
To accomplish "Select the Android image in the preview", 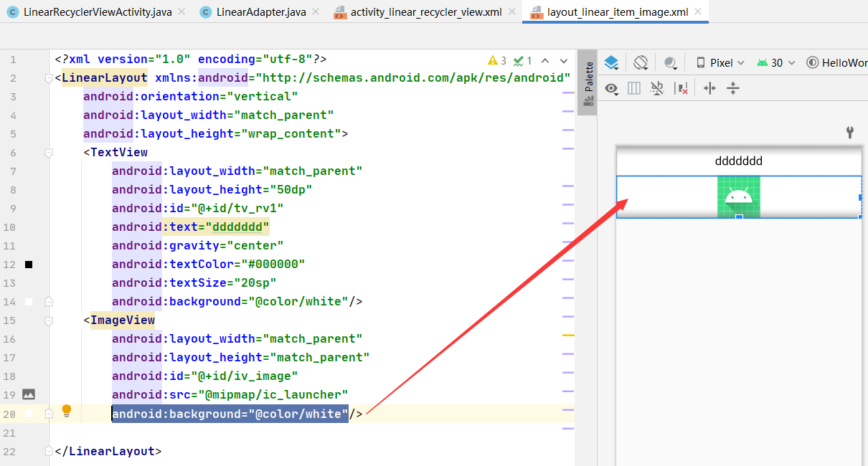I will coord(739,196).
